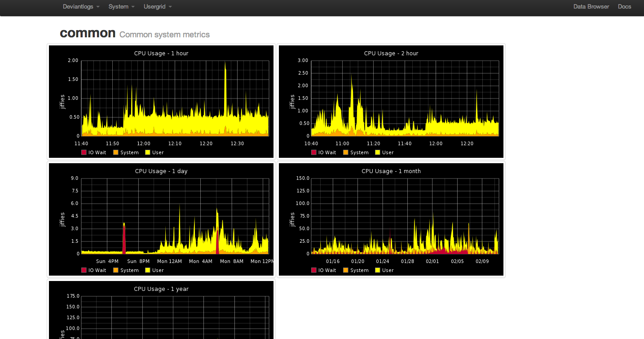Open the CPU Usage - 1 day graph

(x=161, y=219)
